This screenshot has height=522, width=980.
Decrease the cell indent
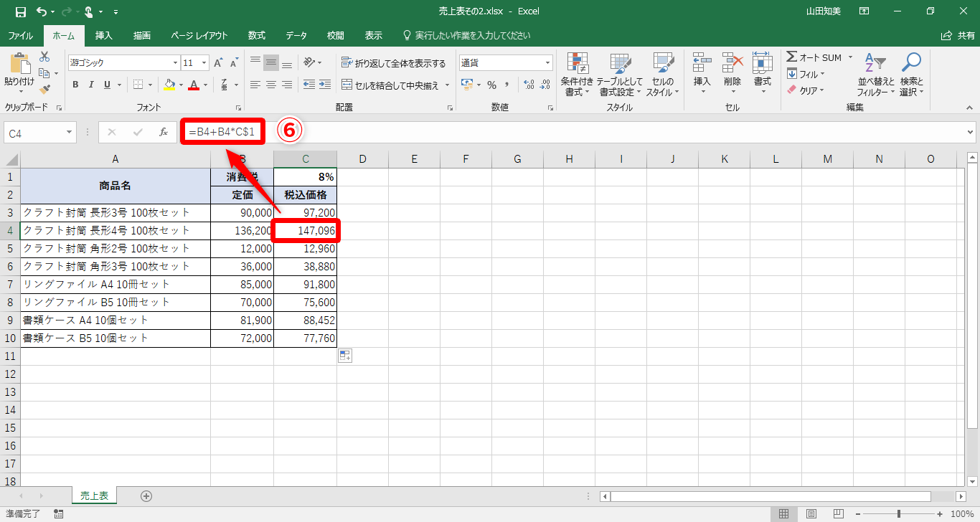coord(309,85)
